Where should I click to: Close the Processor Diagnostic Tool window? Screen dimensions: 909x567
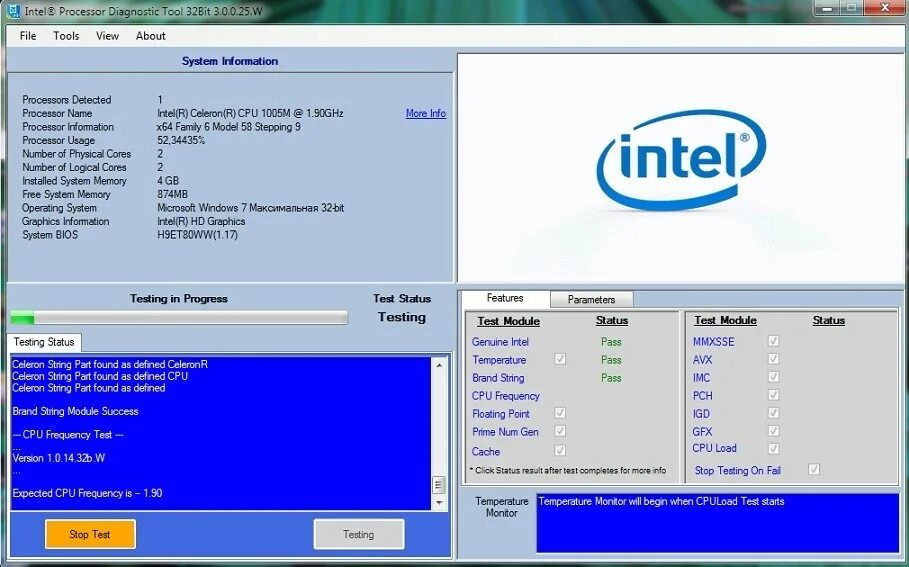[x=885, y=8]
